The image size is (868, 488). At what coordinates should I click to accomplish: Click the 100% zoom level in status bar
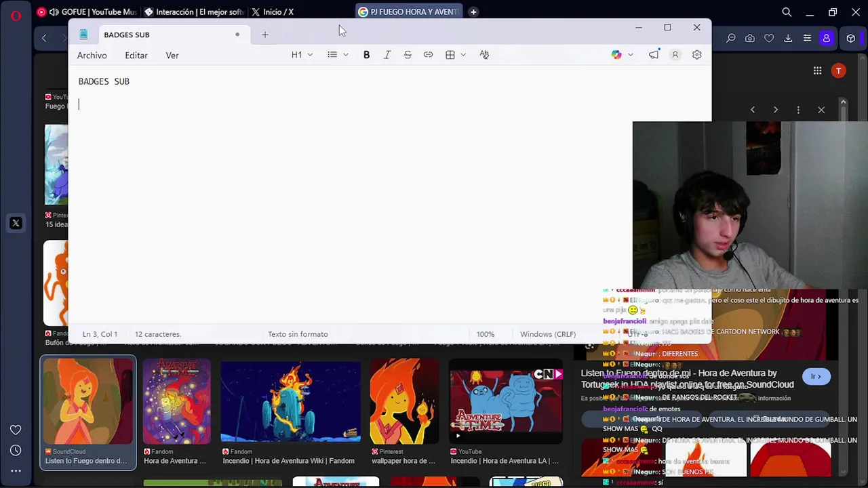(x=486, y=334)
